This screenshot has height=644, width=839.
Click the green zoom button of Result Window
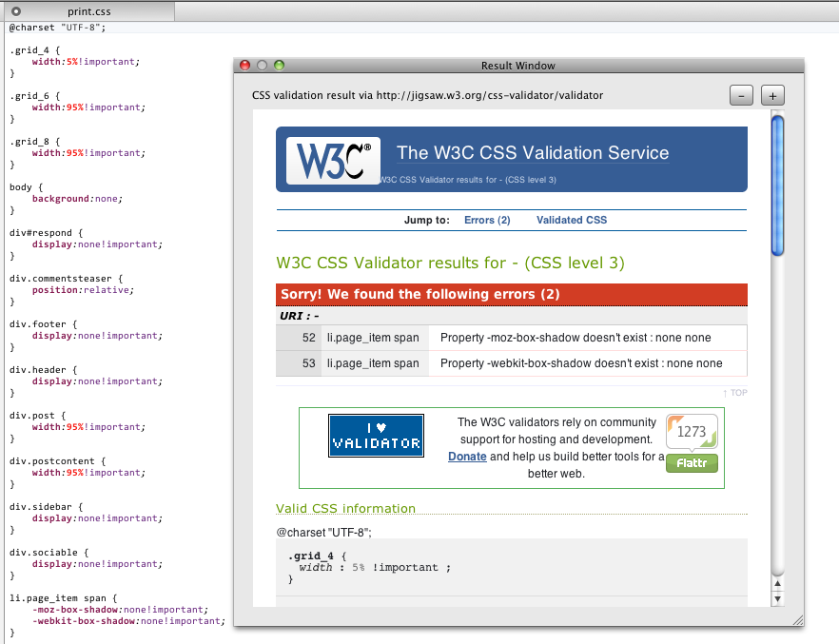pyautogui.click(x=279, y=66)
